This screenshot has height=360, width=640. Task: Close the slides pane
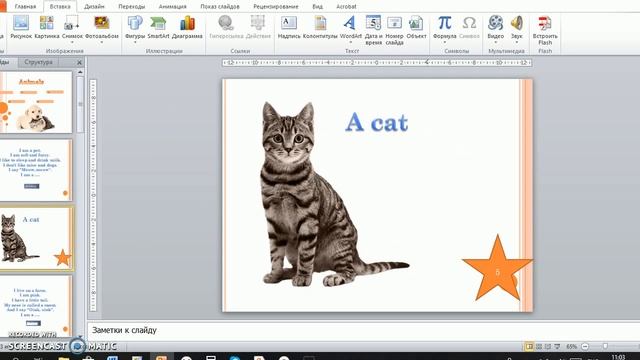(79, 62)
